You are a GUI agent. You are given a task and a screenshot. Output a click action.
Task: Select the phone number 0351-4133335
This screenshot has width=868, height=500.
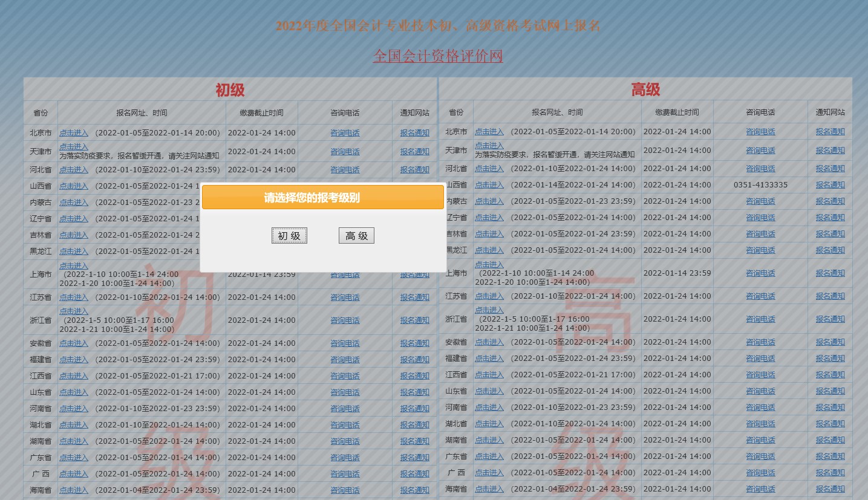760,185
